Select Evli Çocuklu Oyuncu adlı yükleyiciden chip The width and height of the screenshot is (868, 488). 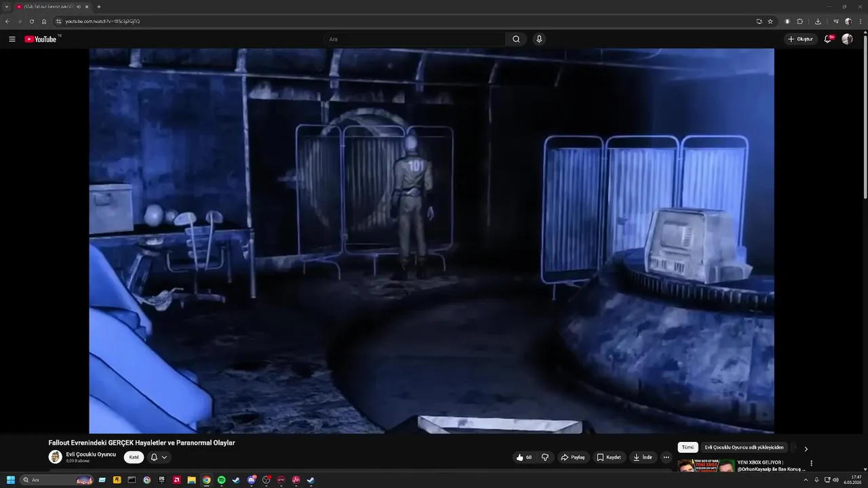tap(744, 447)
